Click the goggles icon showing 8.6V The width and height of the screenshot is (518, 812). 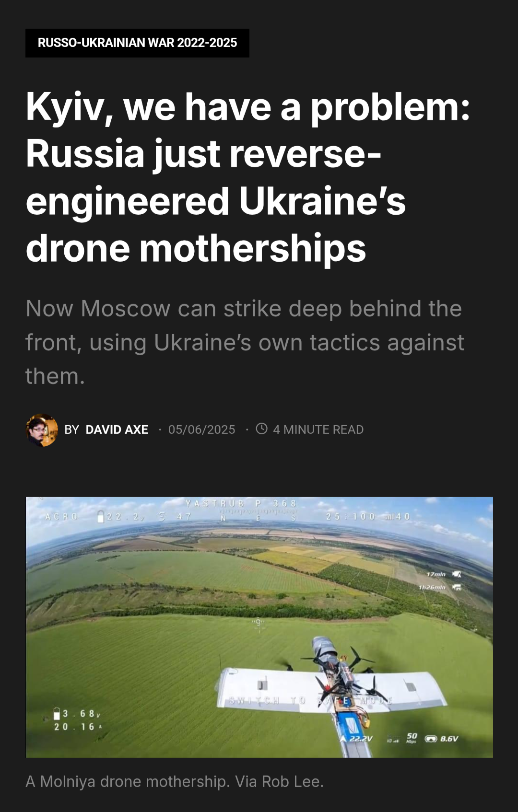click(431, 739)
